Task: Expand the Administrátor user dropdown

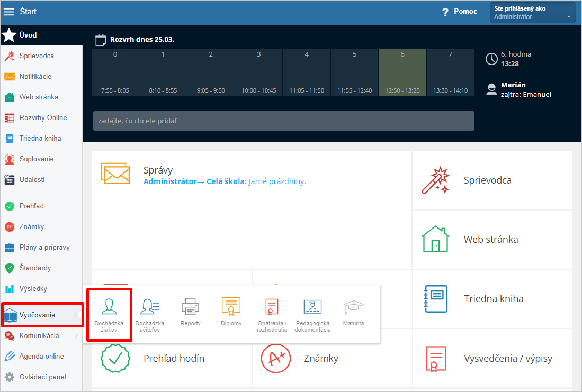Action: [532, 13]
